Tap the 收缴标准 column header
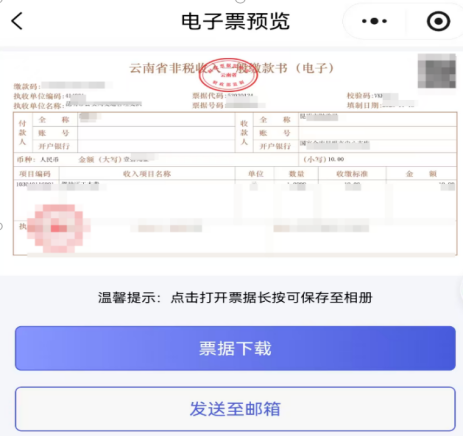Screen dimensions: 464x436 pyautogui.click(x=352, y=174)
